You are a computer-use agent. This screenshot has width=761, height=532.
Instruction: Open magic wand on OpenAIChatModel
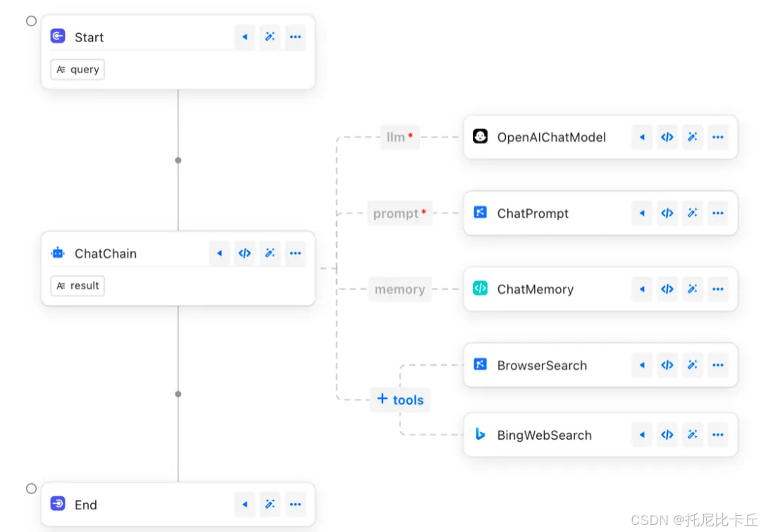[692, 137]
